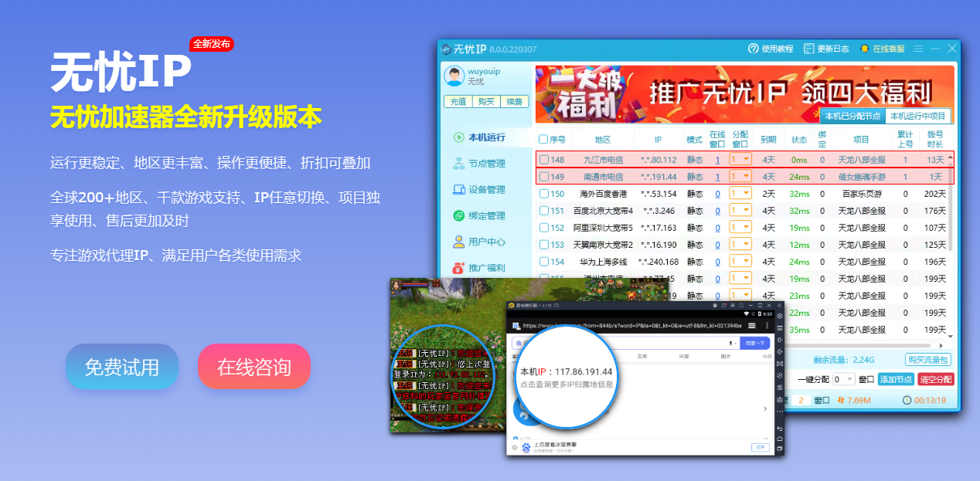Click the clock icon showing 00:13:19

click(907, 400)
